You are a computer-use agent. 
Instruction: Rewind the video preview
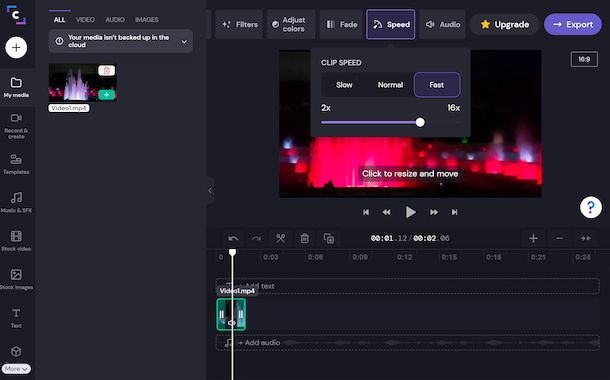(386, 212)
